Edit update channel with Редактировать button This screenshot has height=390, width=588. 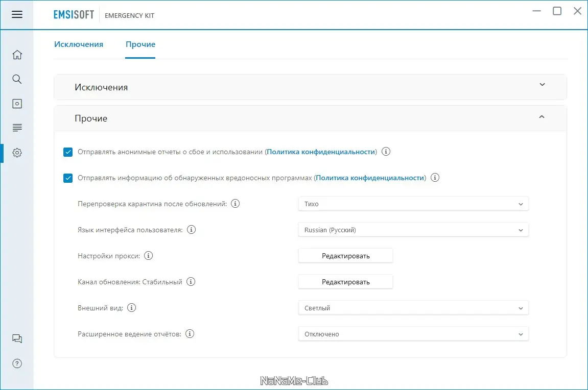click(x=346, y=282)
